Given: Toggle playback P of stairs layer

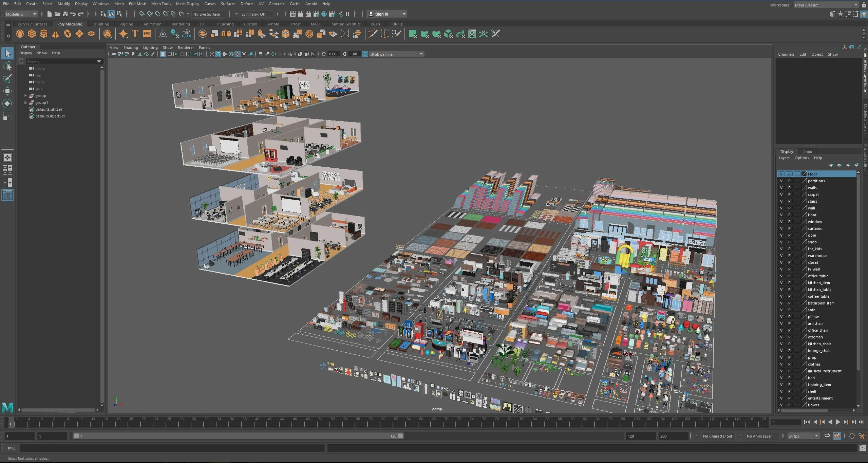Looking at the screenshot, I should tap(789, 201).
